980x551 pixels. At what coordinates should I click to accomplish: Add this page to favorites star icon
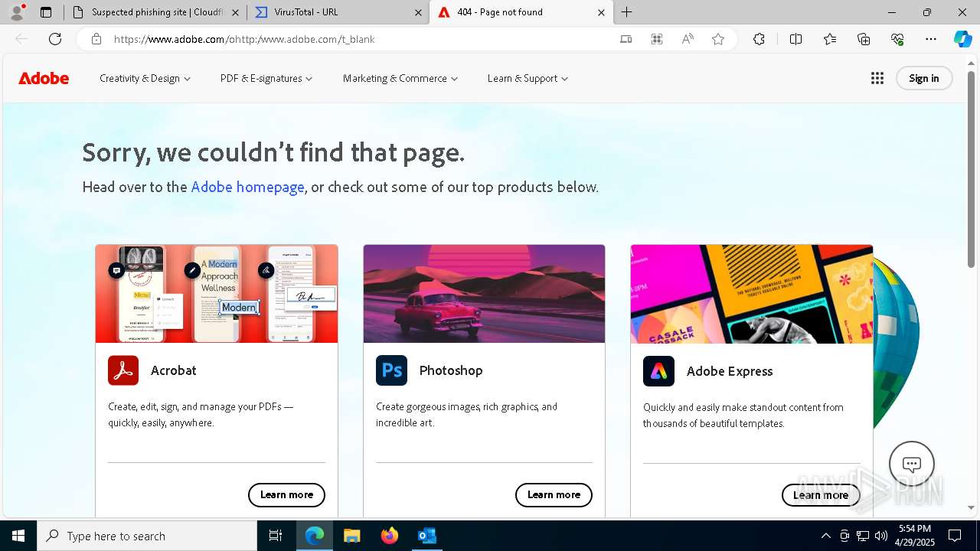(718, 39)
